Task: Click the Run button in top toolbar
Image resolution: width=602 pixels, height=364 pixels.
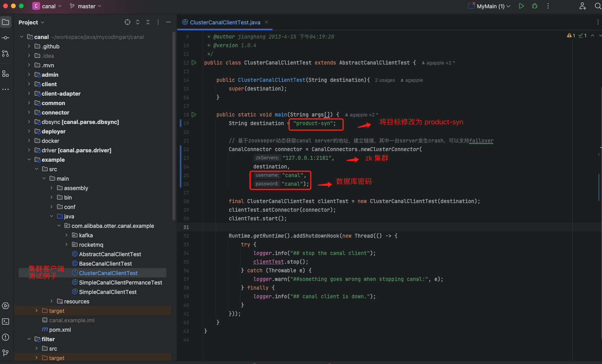Action: click(x=521, y=6)
